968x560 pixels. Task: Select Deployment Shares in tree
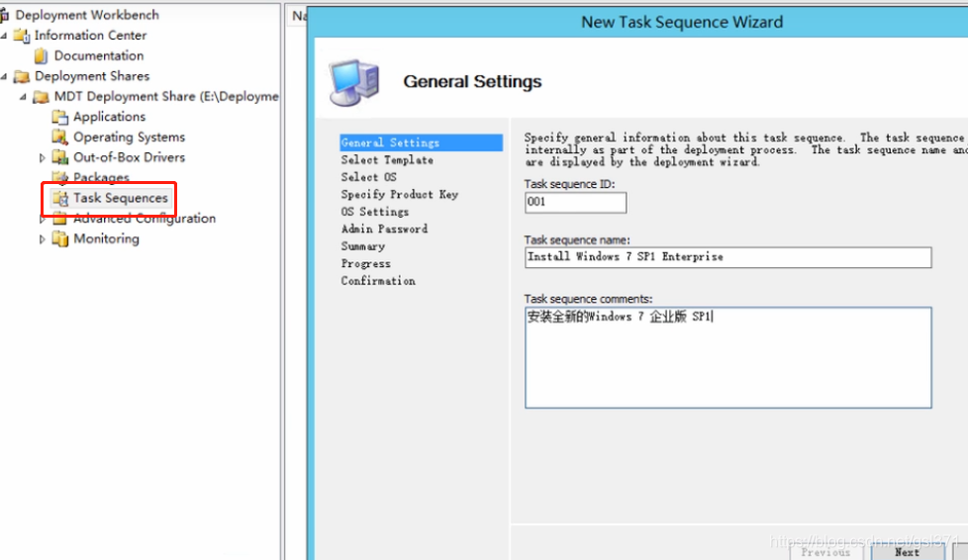pyautogui.click(x=92, y=76)
